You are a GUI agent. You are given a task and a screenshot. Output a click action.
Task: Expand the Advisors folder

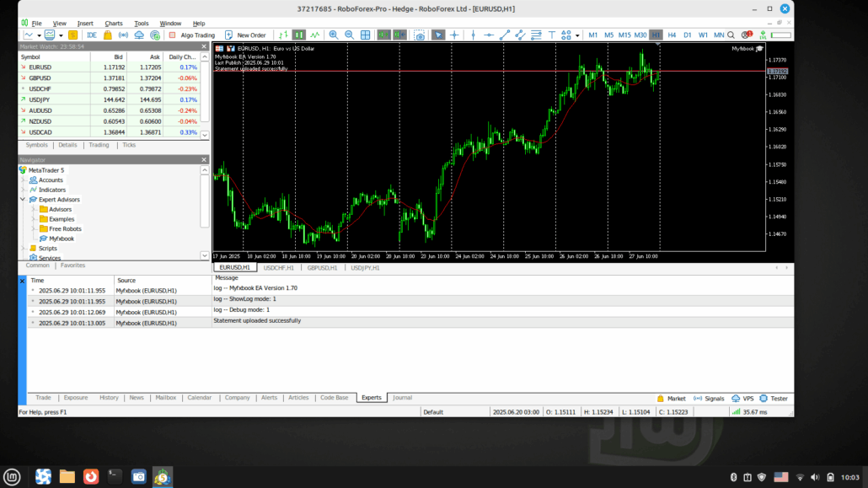(x=33, y=209)
